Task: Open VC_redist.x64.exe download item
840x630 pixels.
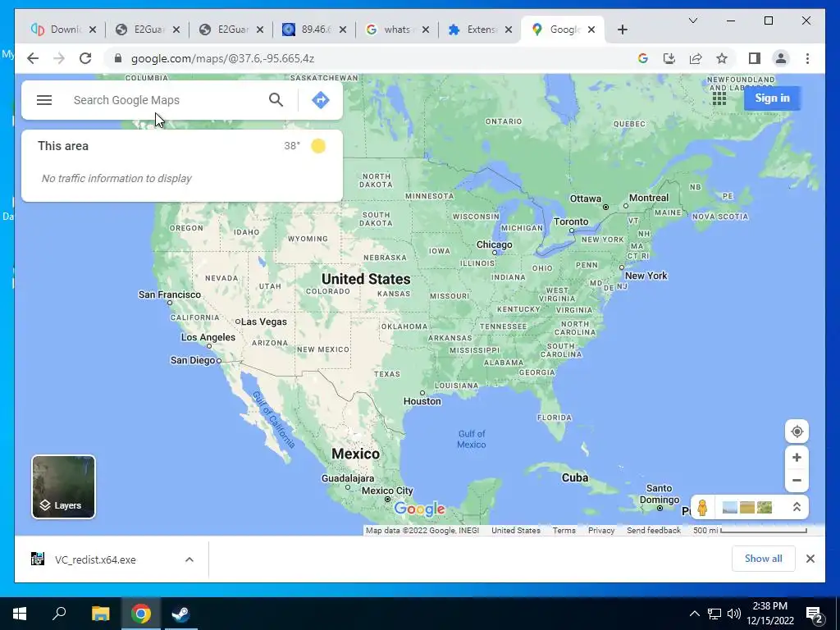Action: click(x=95, y=559)
